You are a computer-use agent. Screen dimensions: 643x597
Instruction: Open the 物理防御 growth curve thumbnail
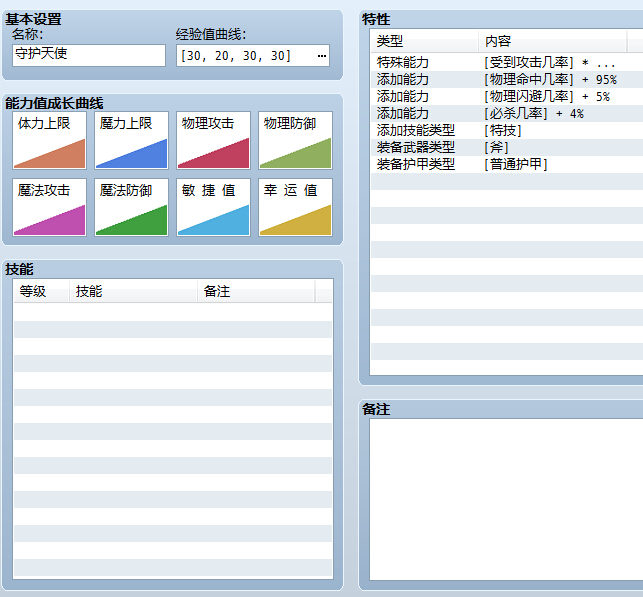295,140
